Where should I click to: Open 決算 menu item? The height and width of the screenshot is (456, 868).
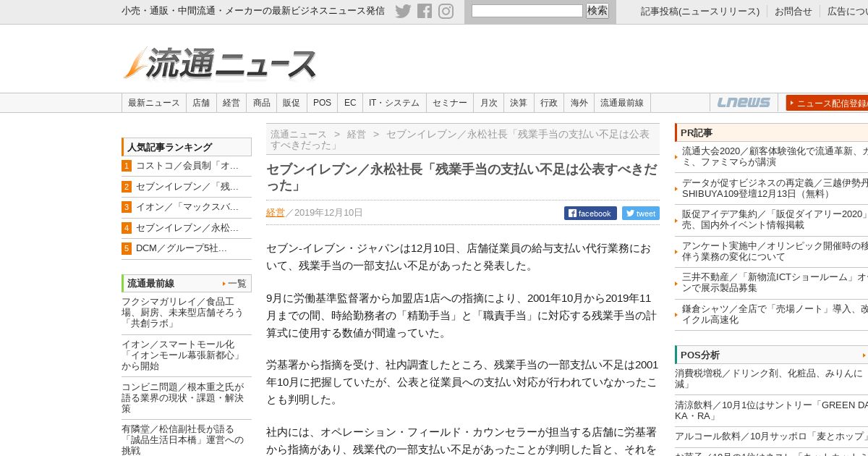[519, 103]
